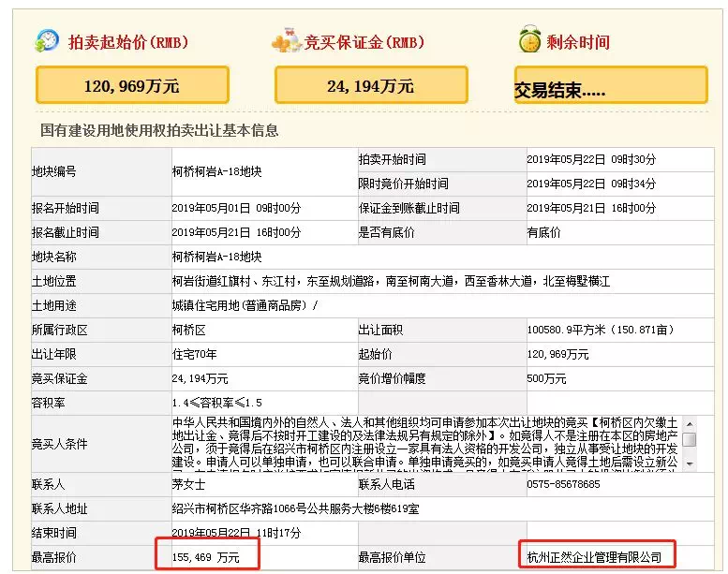This screenshot has width=728, height=574.
Task: Click the 是否有底价 label
Action: tap(386, 232)
